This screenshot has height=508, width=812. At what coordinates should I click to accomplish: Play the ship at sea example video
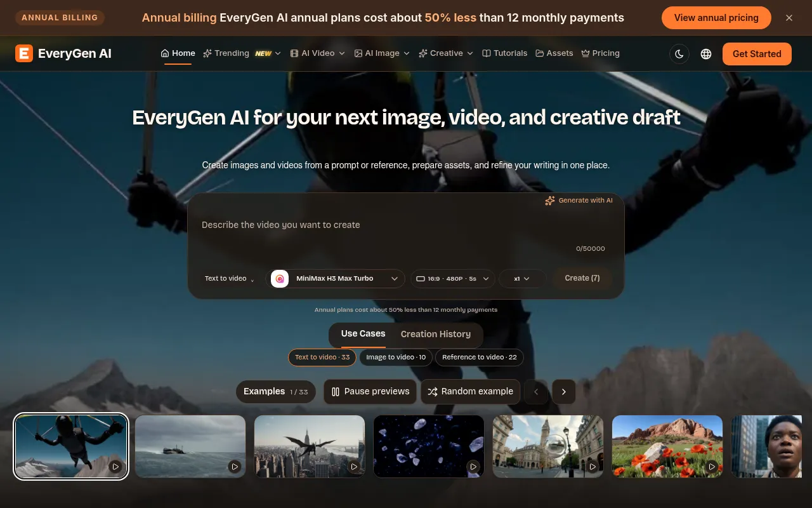click(x=235, y=467)
